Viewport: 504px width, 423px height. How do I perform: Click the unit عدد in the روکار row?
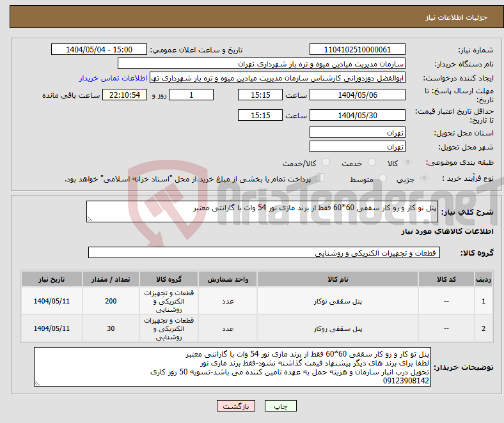click(x=228, y=328)
